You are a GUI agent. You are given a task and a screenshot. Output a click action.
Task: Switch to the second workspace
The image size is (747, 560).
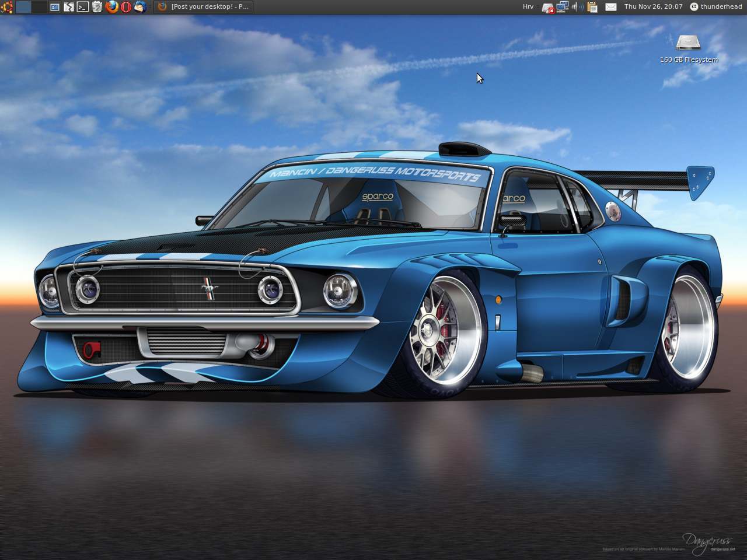pos(39,7)
